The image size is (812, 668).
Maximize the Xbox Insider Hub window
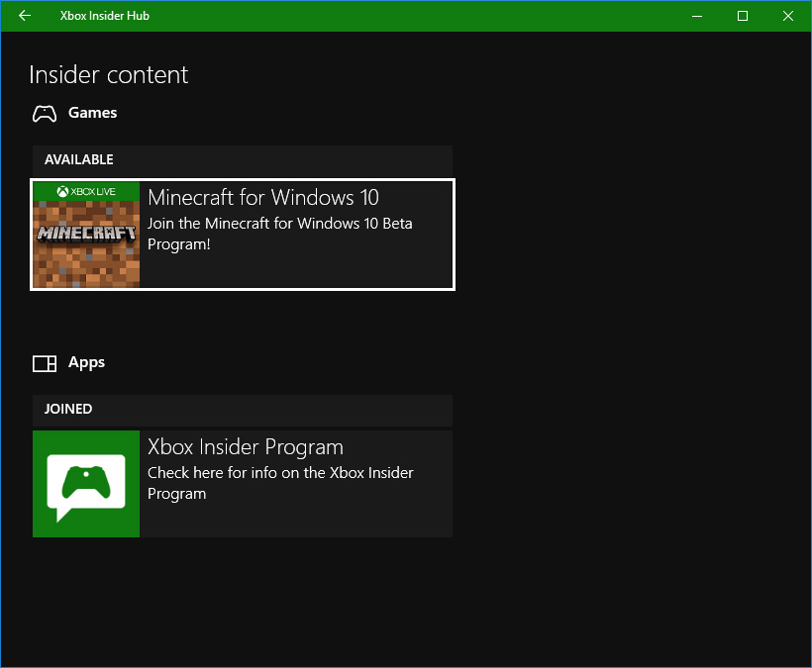pos(743,16)
